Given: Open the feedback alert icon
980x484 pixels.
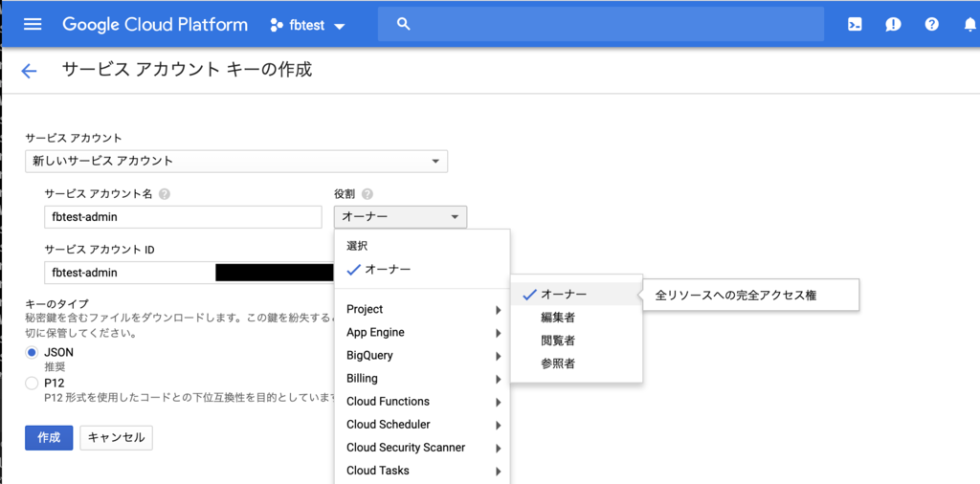Looking at the screenshot, I should pos(893,24).
